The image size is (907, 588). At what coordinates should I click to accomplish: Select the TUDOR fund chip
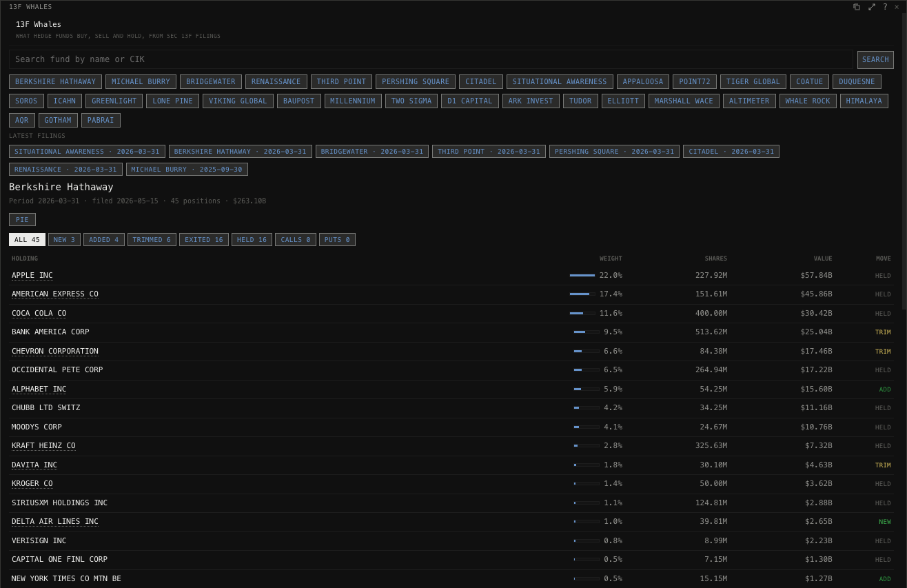click(x=580, y=101)
